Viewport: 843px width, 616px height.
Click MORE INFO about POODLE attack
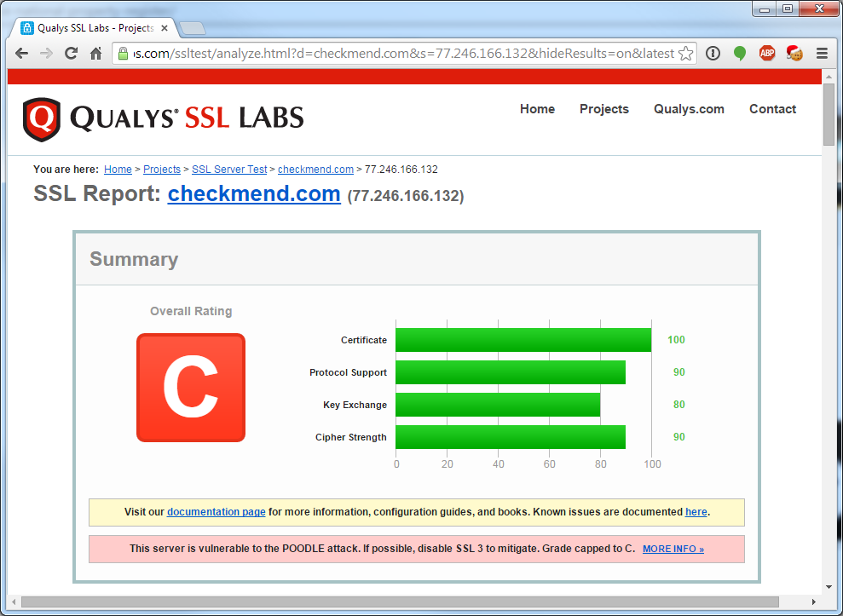[x=673, y=550]
